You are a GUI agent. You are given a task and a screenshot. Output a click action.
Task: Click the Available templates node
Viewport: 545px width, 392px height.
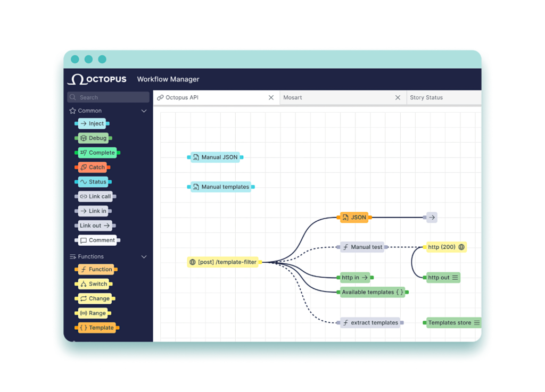tap(373, 293)
